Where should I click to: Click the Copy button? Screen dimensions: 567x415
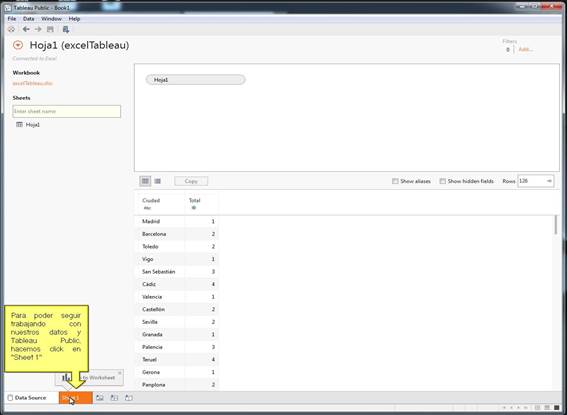(x=191, y=181)
